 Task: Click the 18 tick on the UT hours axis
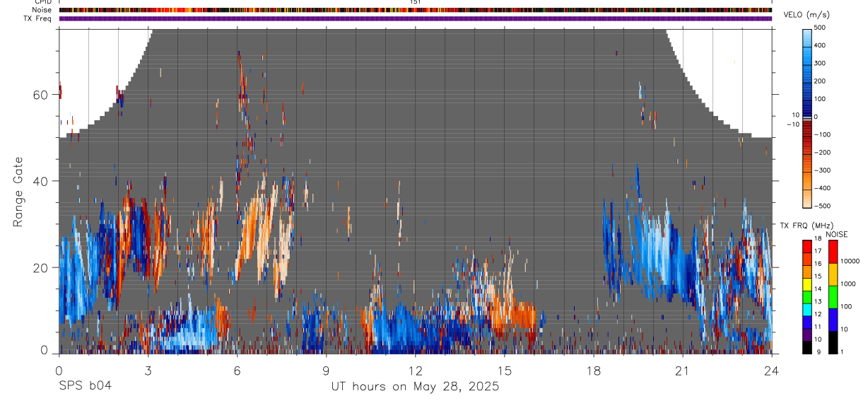594,370
